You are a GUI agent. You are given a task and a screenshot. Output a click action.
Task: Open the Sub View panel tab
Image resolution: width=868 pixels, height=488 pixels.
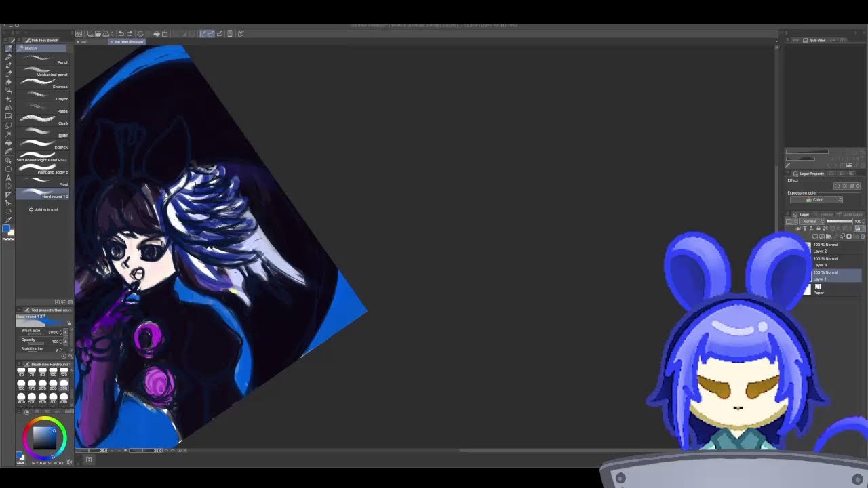pos(816,40)
